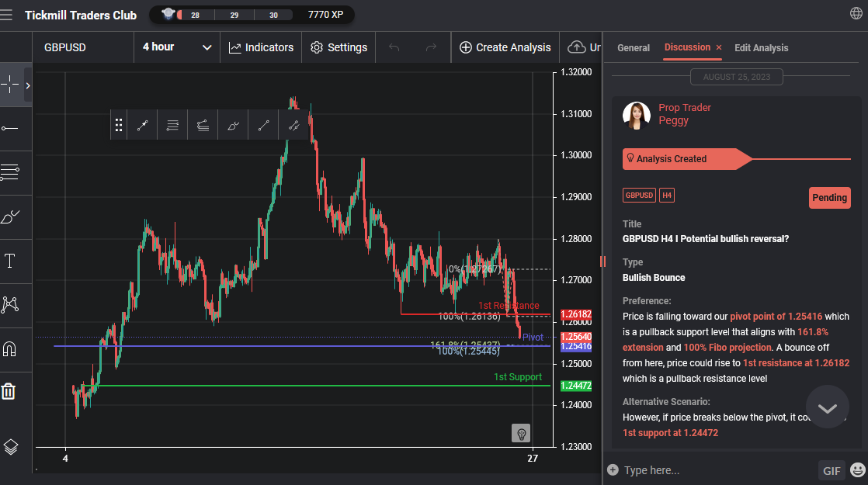Select the Text annotation tool
This screenshot has width=868, height=485.
(10, 261)
